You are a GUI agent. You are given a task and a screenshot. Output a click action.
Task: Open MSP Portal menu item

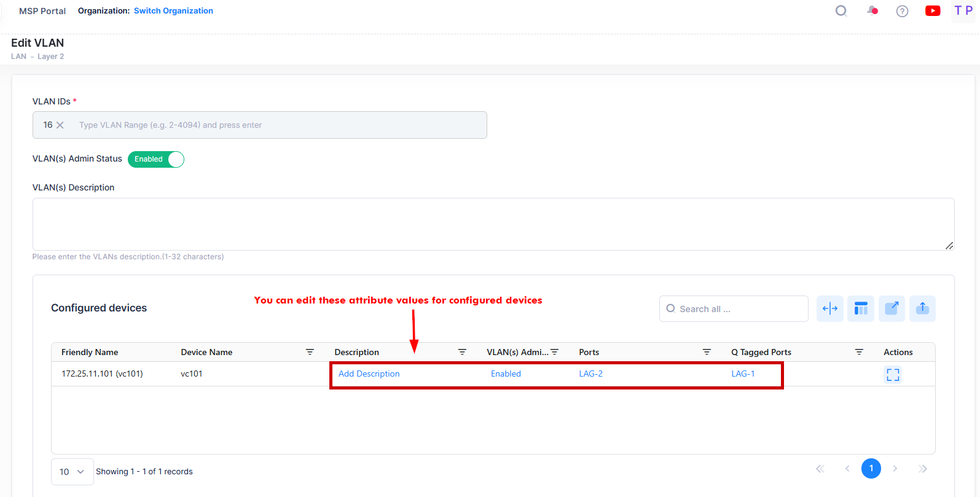coord(42,11)
